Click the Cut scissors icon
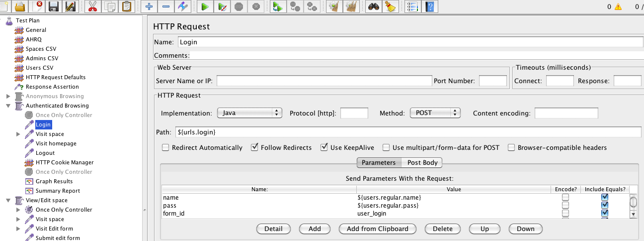This screenshot has width=644, height=241. click(x=92, y=6)
